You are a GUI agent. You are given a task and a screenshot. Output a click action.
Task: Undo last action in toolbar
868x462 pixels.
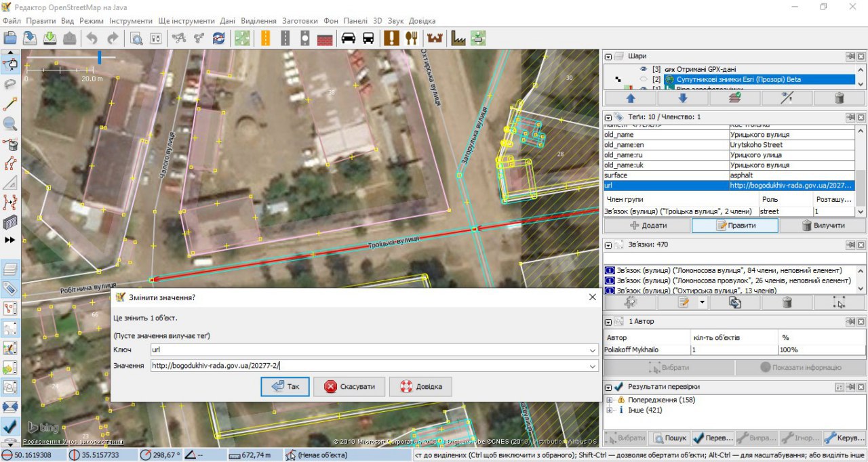[93, 38]
